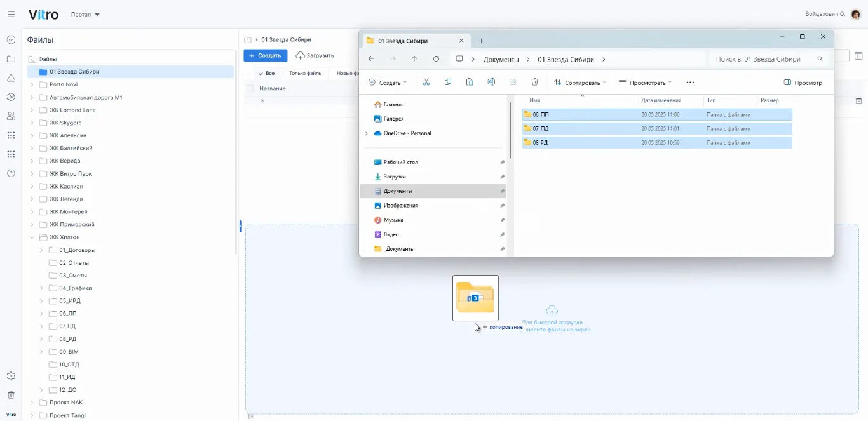Viewport: 868px width, 421px height.
Task: Tick the select-all checkbox beside Название
Action: pyautogui.click(x=250, y=88)
